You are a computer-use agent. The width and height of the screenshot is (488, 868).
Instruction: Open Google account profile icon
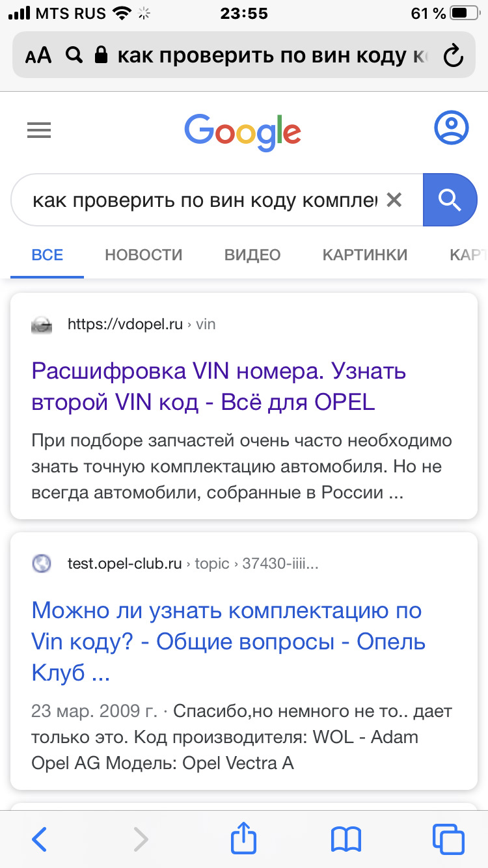pos(451,128)
